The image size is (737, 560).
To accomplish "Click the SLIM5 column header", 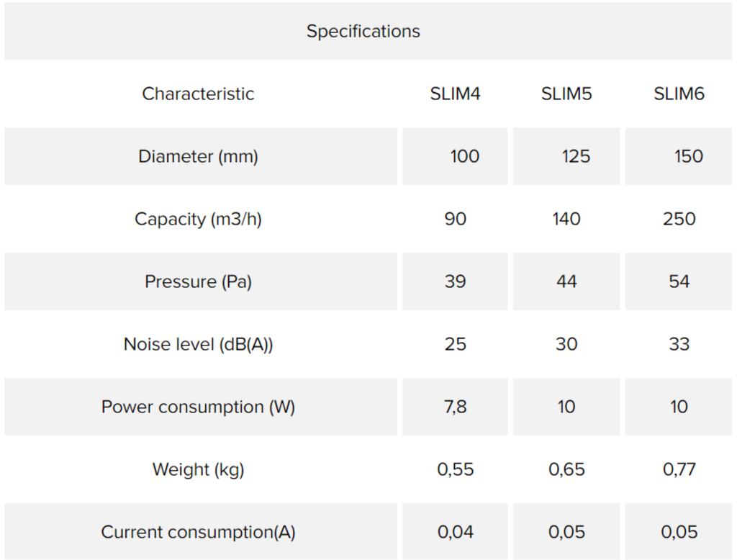I will point(566,94).
